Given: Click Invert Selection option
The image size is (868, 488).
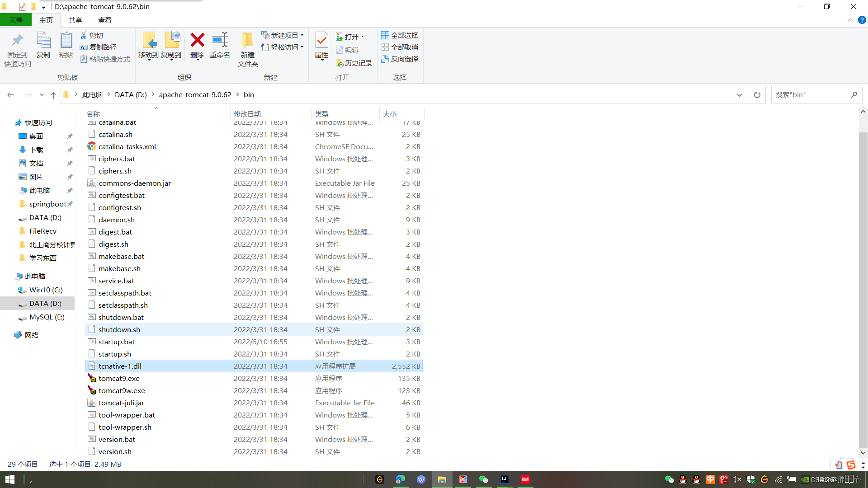Looking at the screenshot, I should [x=400, y=59].
